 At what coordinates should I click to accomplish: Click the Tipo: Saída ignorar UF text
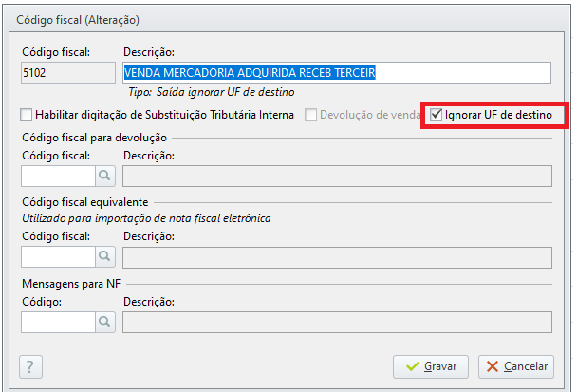pyautogui.click(x=212, y=92)
